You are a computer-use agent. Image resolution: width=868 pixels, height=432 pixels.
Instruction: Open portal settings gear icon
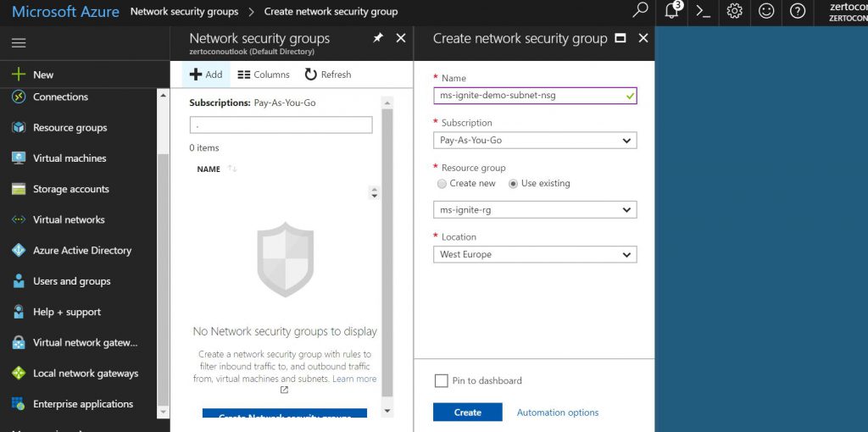coord(735,11)
